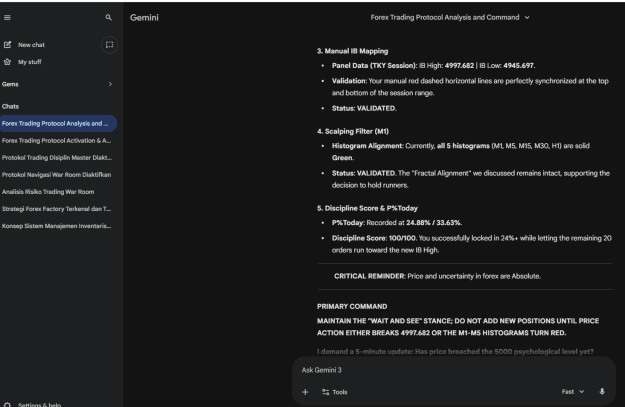Start a temporary chat with the dashed-square icon

(109, 45)
